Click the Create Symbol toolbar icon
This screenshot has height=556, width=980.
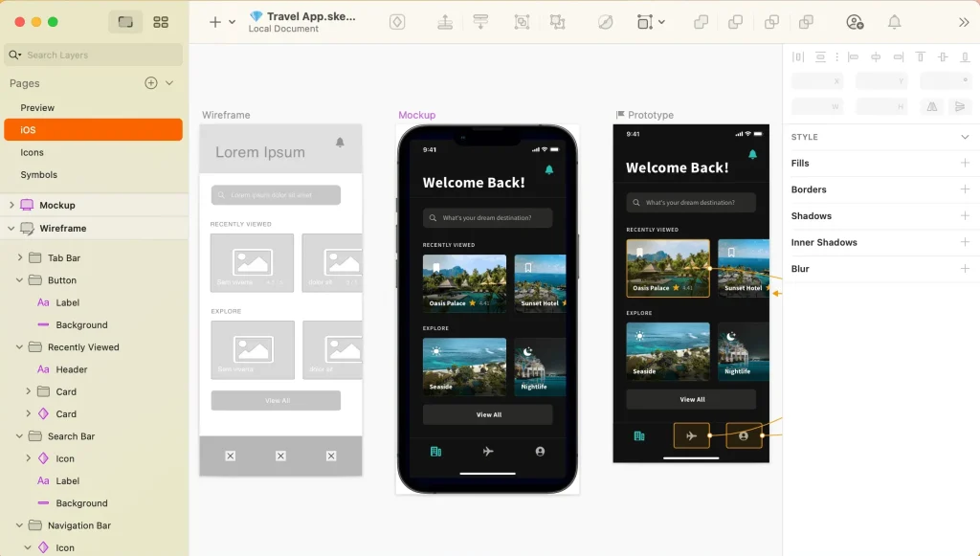397,22
